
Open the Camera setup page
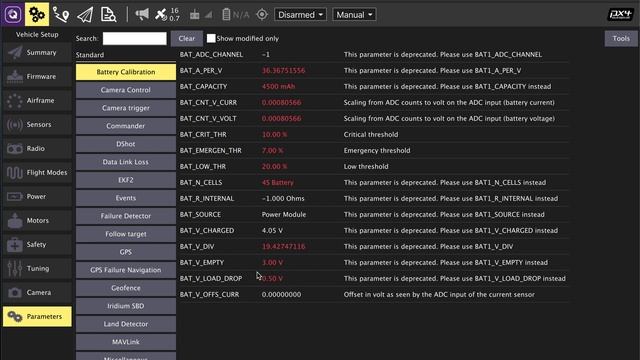pyautogui.click(x=37, y=292)
